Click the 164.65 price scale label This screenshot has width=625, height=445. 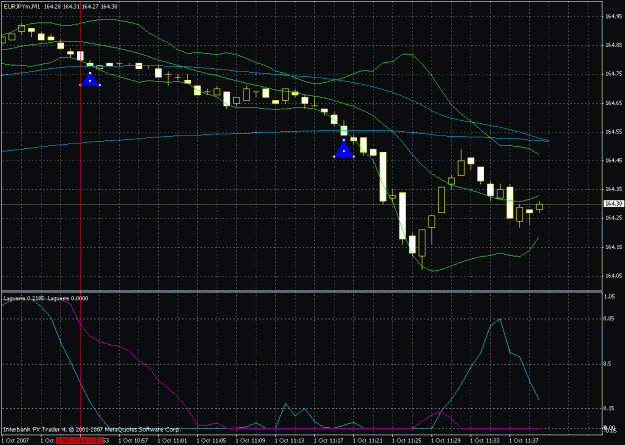(613, 103)
